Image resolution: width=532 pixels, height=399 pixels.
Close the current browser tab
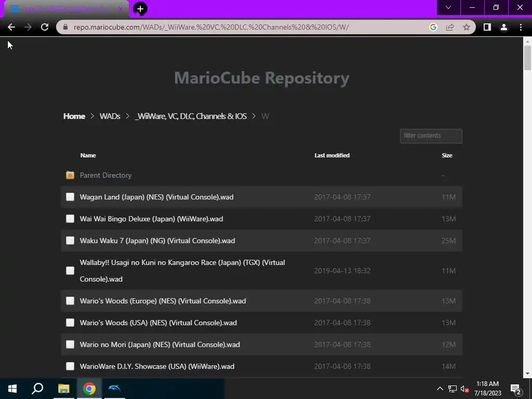coord(120,9)
